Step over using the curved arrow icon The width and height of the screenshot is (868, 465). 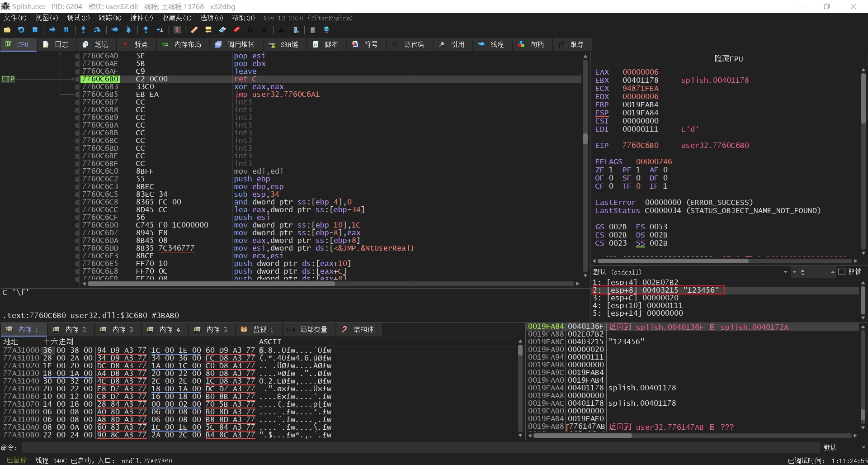click(x=97, y=30)
